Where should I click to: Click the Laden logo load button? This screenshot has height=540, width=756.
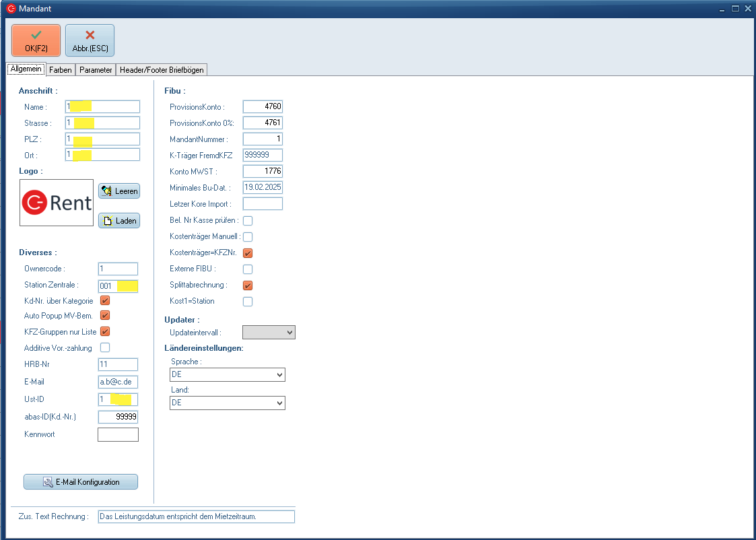(119, 221)
